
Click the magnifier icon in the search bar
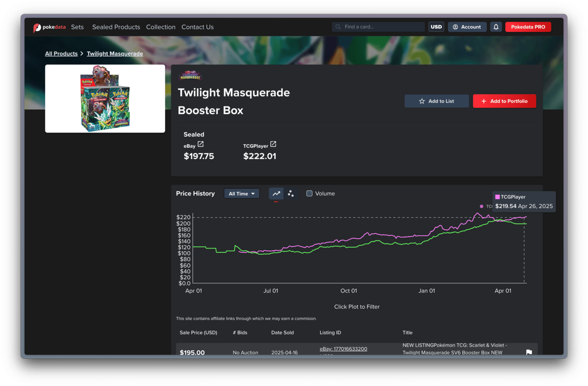[x=338, y=27]
